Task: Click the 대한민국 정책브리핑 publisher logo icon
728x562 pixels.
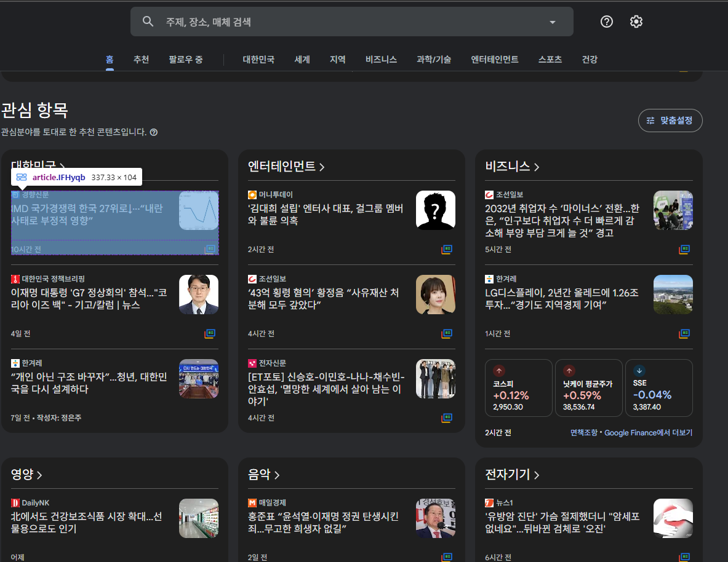Action: coord(15,279)
